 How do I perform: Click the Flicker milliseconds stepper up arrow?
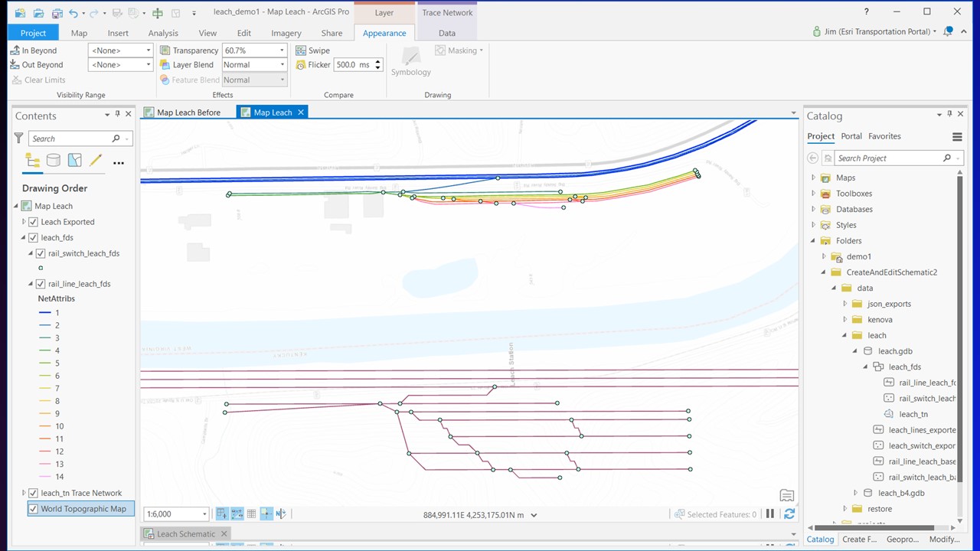pos(377,61)
